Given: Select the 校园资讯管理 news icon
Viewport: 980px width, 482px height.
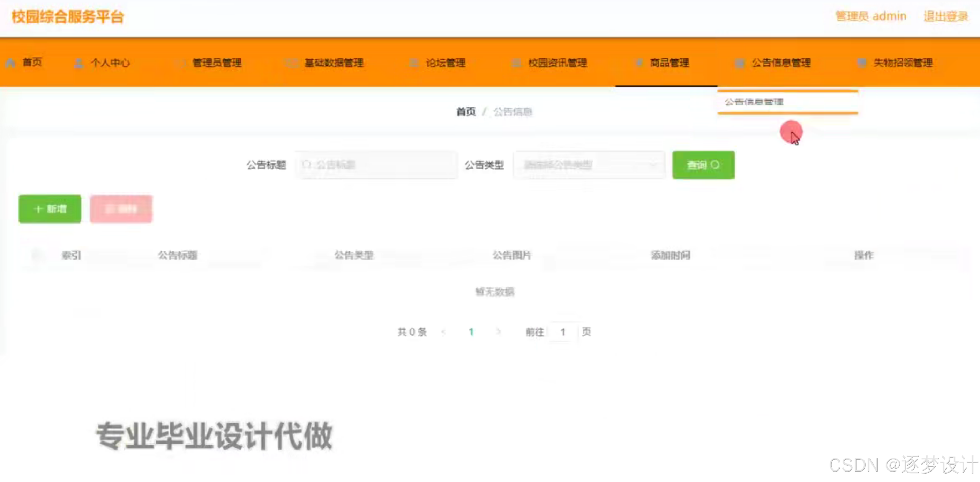Looking at the screenshot, I should click(517, 63).
